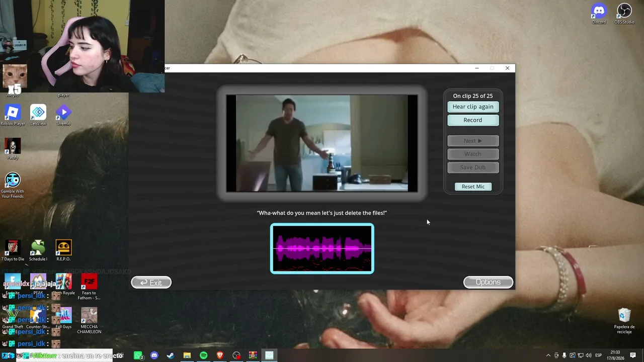Close the dubbing game window
This screenshot has width=644, height=362.
tap(507, 68)
